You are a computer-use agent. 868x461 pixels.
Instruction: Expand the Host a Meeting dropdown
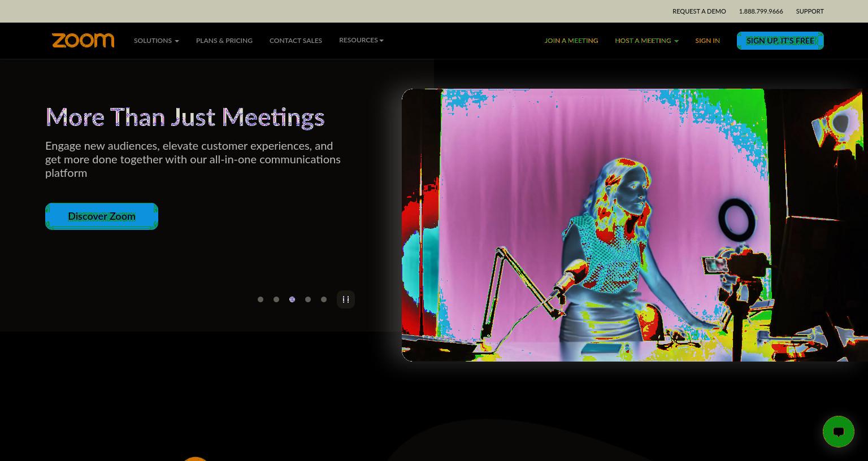(646, 41)
